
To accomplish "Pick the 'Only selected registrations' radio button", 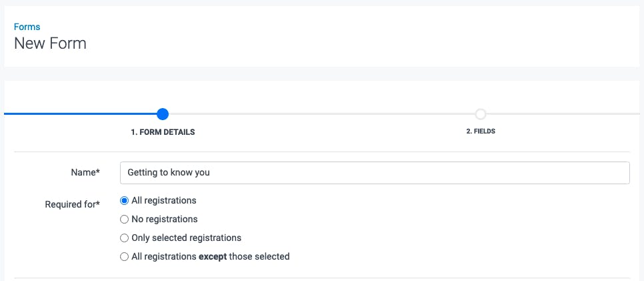I will pos(124,238).
